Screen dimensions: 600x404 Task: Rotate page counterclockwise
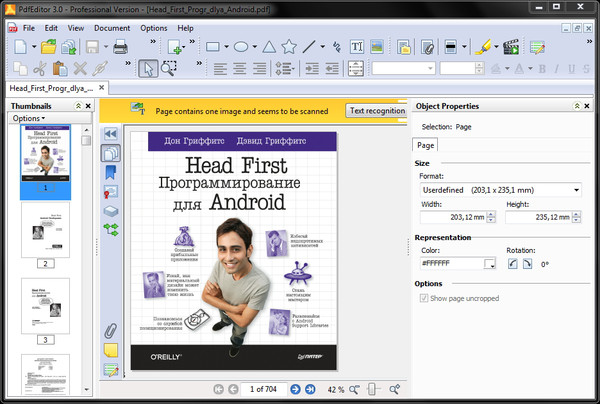pyautogui.click(x=513, y=264)
